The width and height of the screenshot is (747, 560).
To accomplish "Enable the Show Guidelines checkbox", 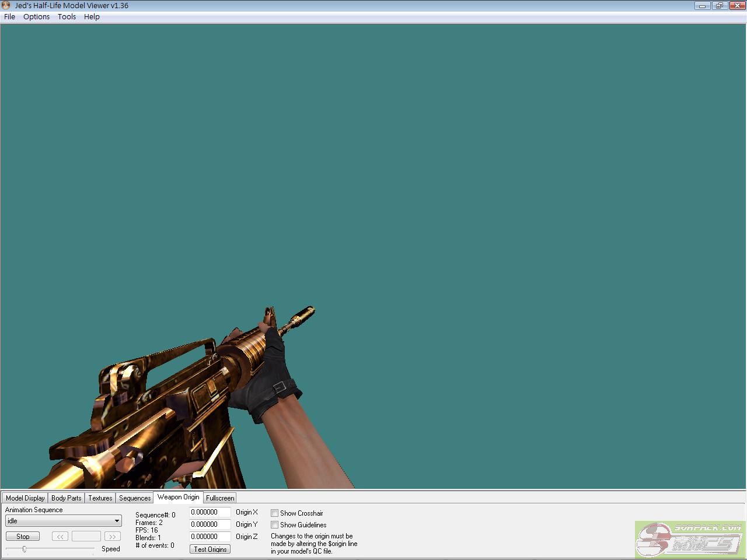I will click(274, 525).
